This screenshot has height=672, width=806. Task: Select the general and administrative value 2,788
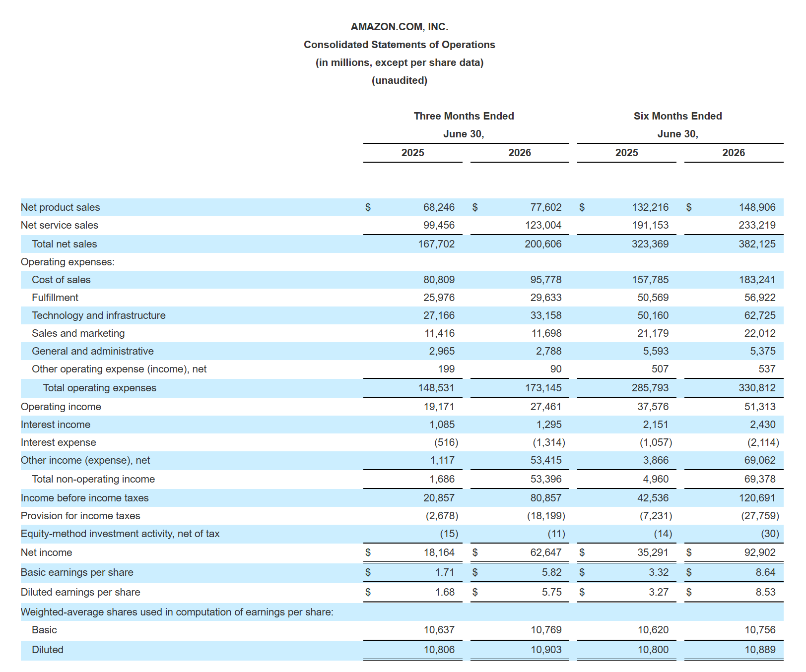(549, 351)
